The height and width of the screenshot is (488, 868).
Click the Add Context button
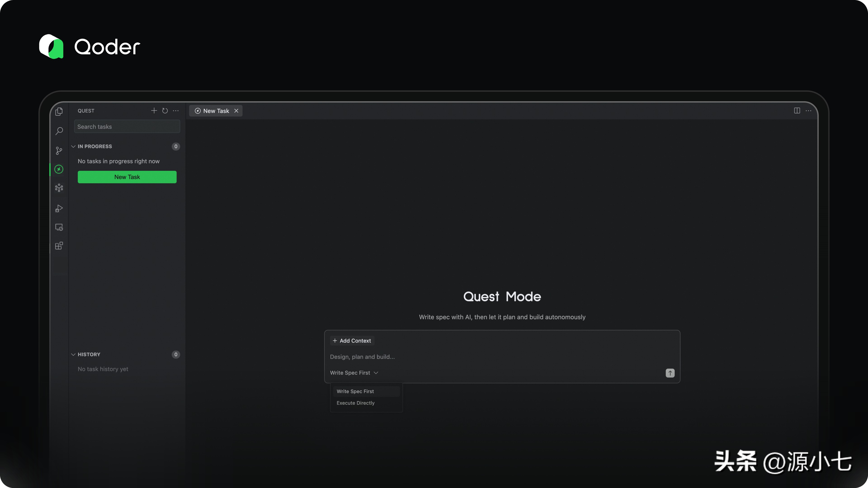coord(352,341)
